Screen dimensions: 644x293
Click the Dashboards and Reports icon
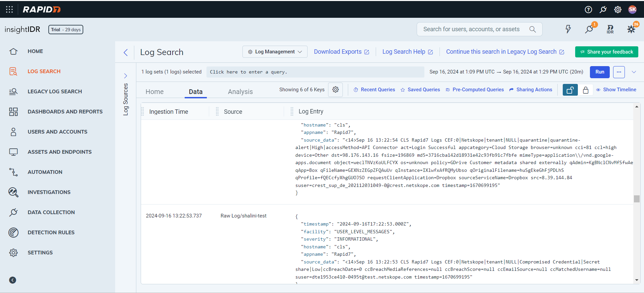[x=13, y=112]
